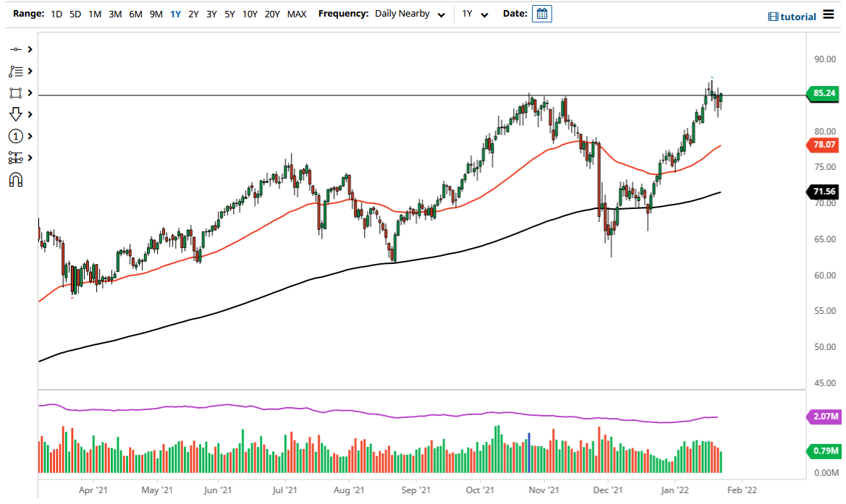The height and width of the screenshot is (504, 846).
Task: Select the rectangle shape drawing tool
Action: tap(14, 93)
